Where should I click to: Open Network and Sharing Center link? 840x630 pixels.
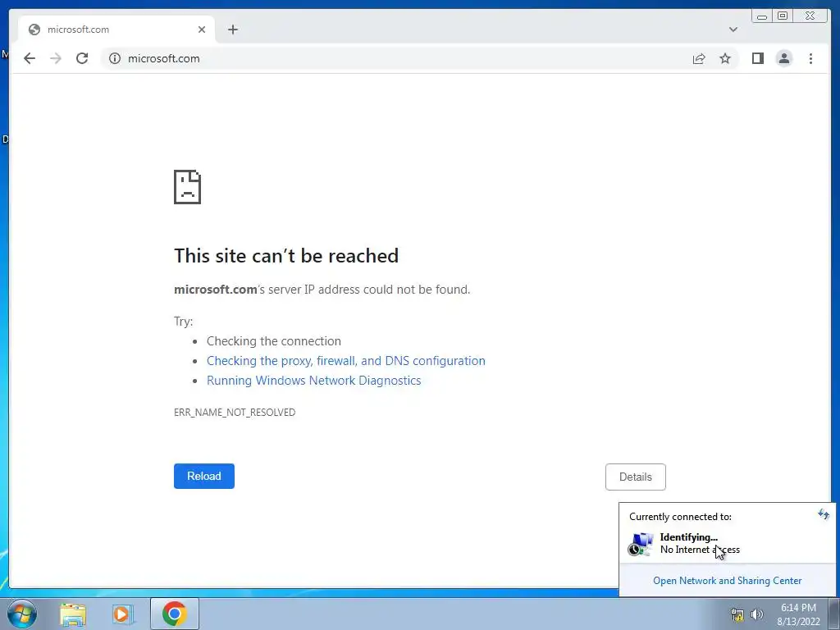tap(727, 581)
